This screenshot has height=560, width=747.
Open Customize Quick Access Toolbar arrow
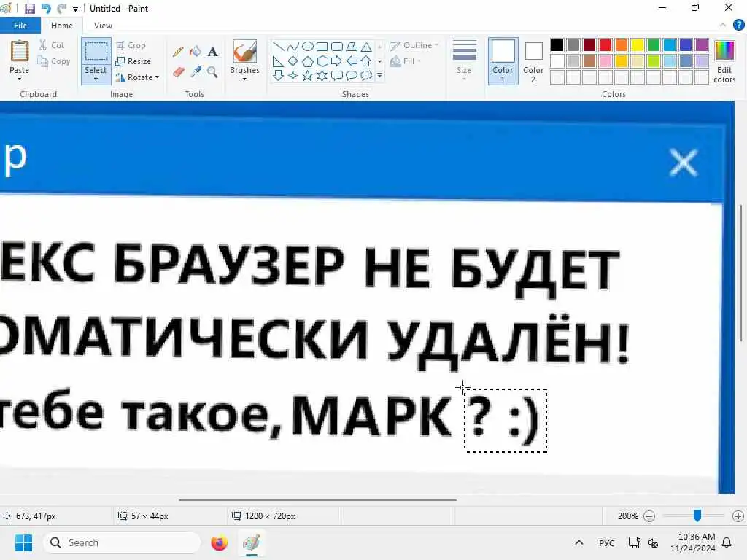click(75, 9)
